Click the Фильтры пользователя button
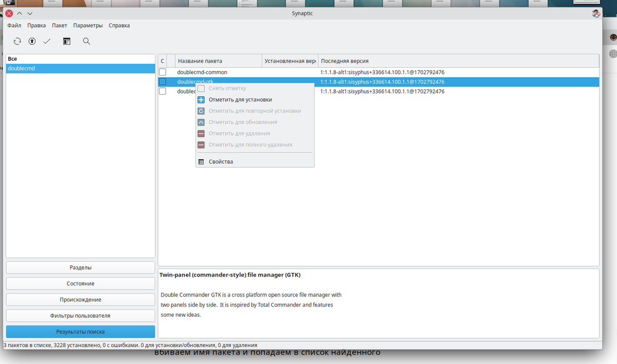 81,315
